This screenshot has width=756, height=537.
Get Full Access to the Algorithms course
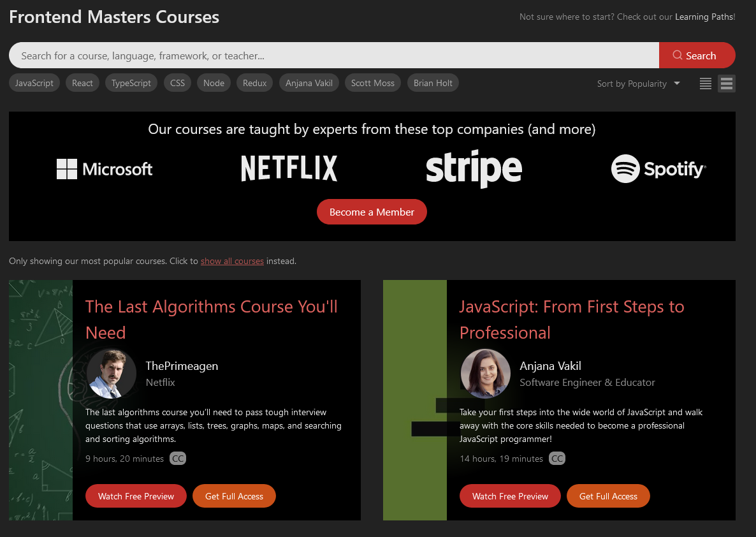234,496
